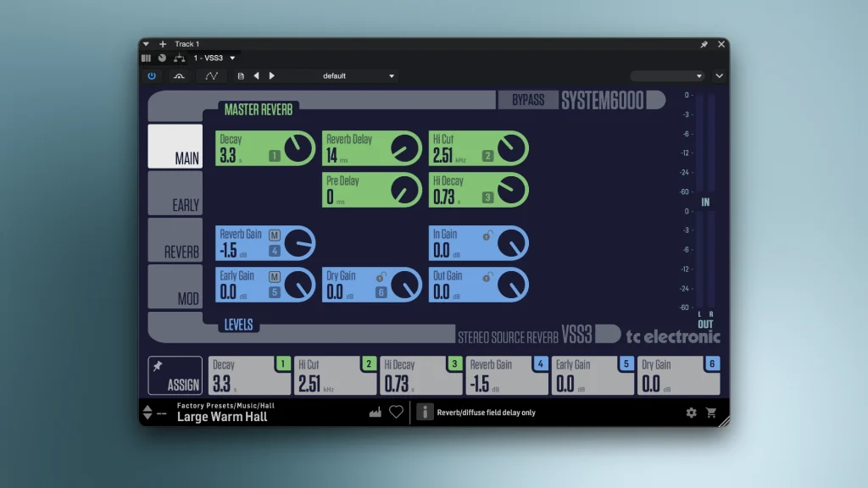Viewport: 868px width, 488px height.
Task: Open plugin settings gear
Action: coord(692,413)
